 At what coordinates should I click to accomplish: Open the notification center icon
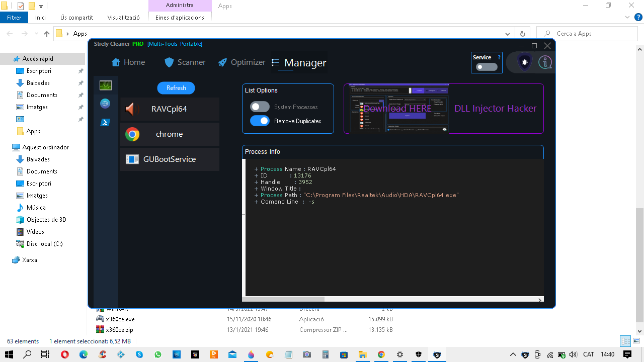click(x=627, y=354)
